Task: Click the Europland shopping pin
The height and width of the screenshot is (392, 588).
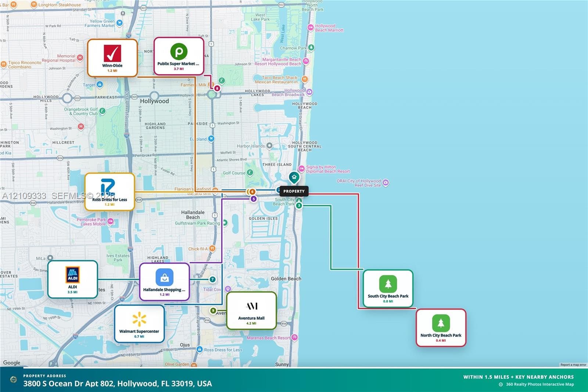Action: (211, 139)
